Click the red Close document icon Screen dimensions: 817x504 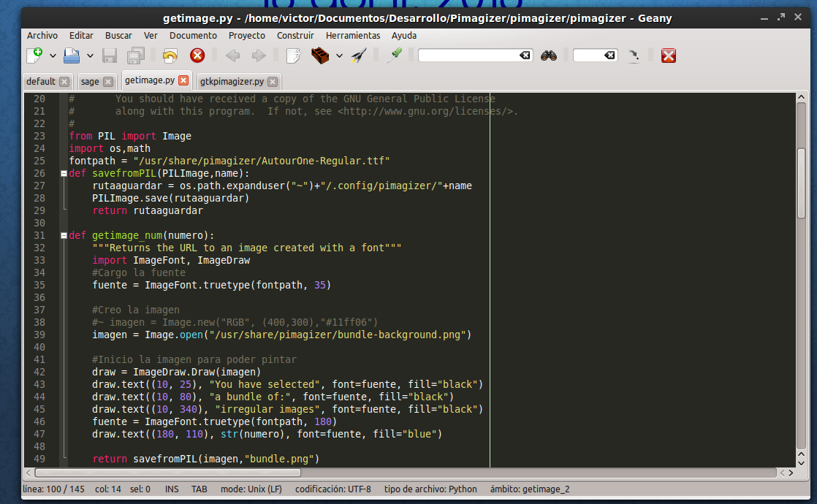197,56
